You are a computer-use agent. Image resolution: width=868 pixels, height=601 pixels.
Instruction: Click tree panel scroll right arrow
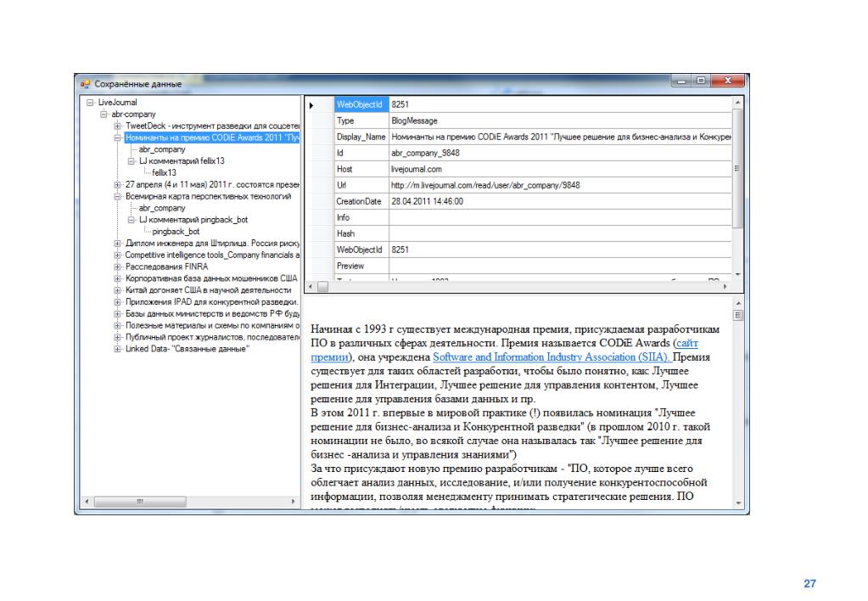tap(293, 502)
